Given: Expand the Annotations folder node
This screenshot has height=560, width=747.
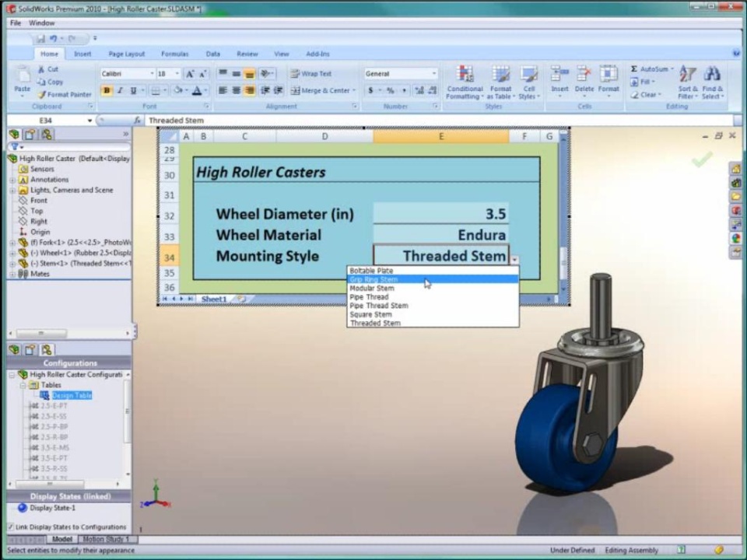Looking at the screenshot, I should coord(12,180).
